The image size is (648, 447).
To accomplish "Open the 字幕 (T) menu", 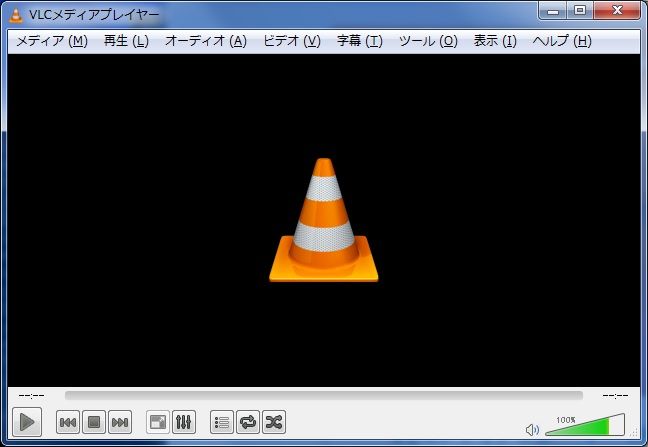I will point(360,41).
